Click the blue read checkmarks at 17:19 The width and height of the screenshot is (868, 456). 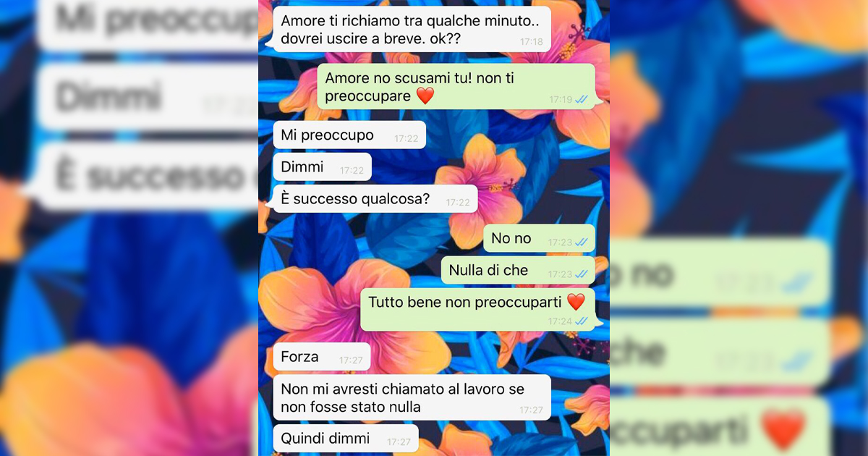click(x=581, y=100)
